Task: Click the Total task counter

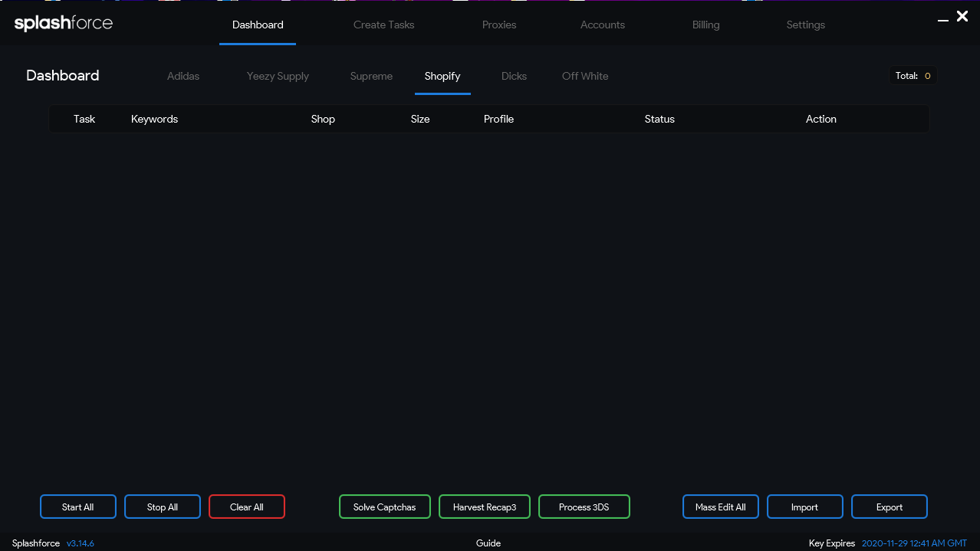Action: coord(913,76)
